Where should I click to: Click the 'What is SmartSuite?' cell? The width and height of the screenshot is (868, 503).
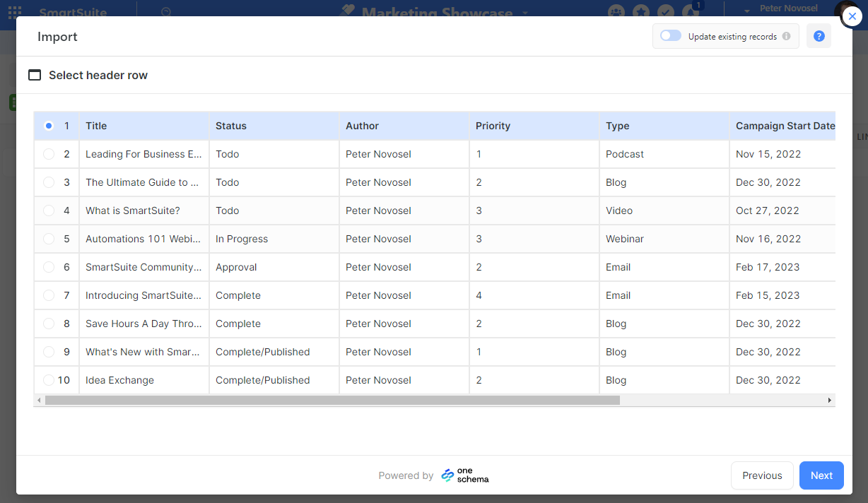144,211
